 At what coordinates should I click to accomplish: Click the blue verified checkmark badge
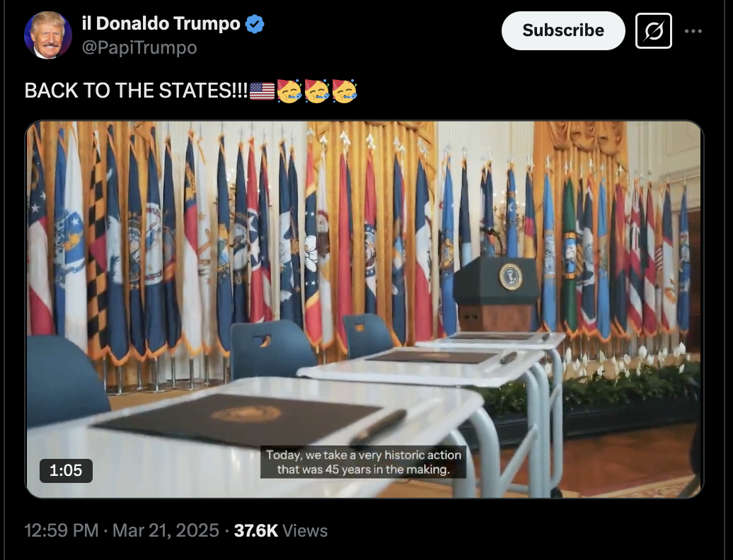point(255,24)
